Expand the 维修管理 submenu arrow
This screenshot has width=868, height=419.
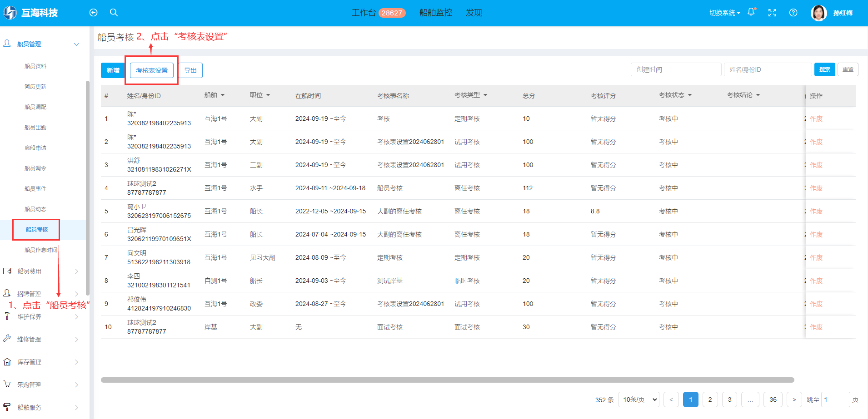coord(76,340)
